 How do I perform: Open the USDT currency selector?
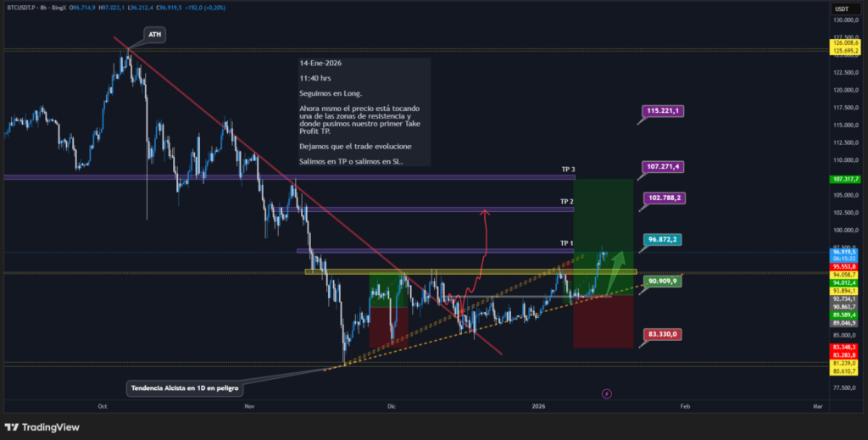pos(841,7)
